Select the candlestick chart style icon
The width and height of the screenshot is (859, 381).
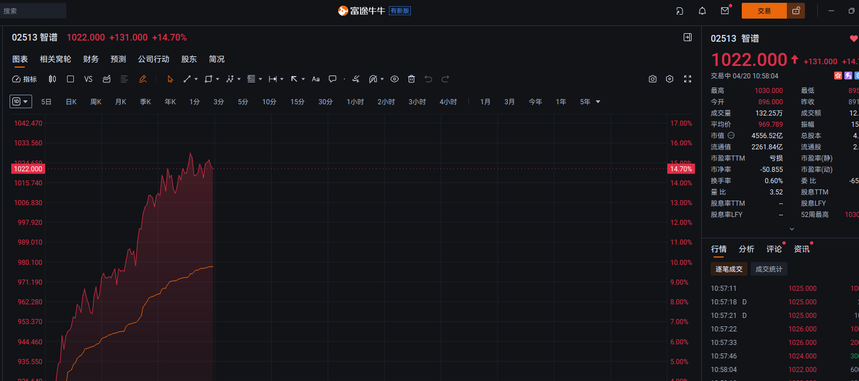coord(53,79)
